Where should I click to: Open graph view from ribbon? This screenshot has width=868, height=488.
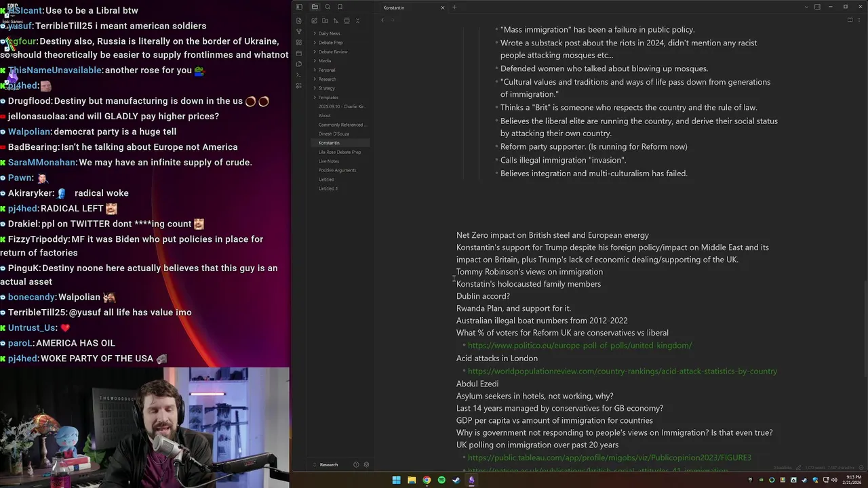click(x=299, y=31)
